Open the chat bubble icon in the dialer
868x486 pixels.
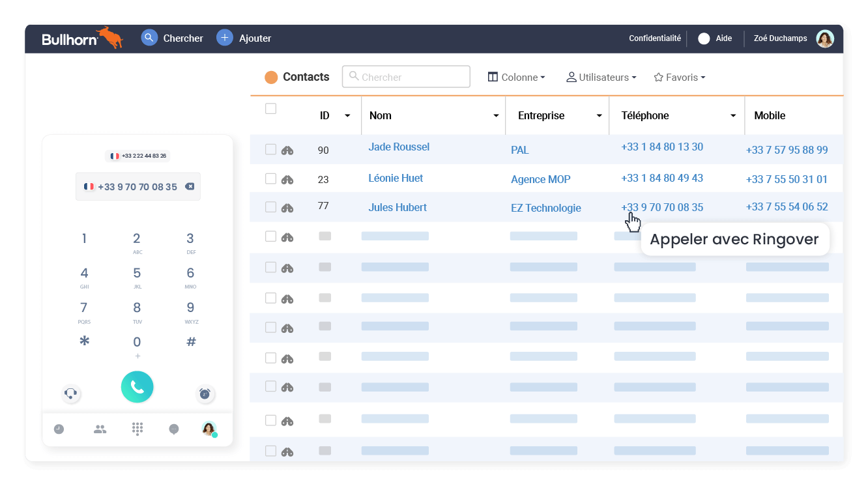pyautogui.click(x=173, y=429)
